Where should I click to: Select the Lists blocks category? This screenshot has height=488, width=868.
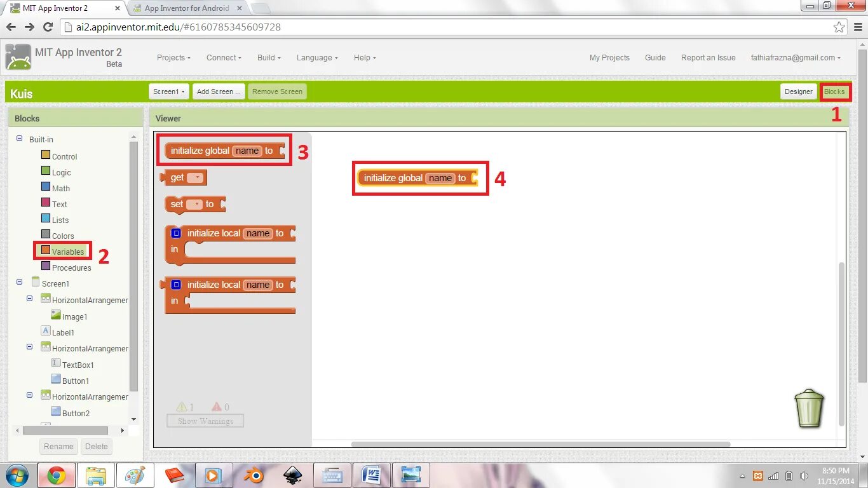[x=55, y=220]
